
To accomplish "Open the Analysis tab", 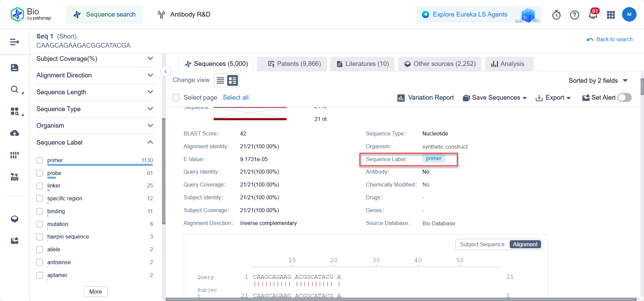I will [508, 64].
